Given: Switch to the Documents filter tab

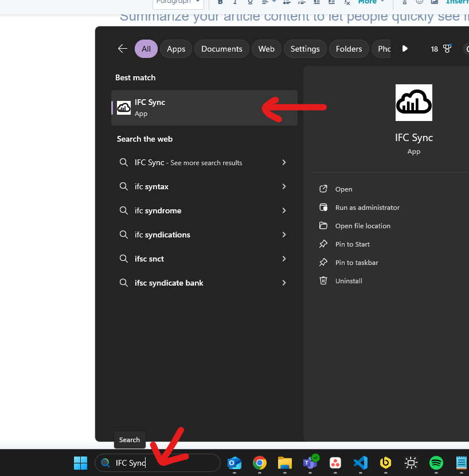Looking at the screenshot, I should point(221,49).
